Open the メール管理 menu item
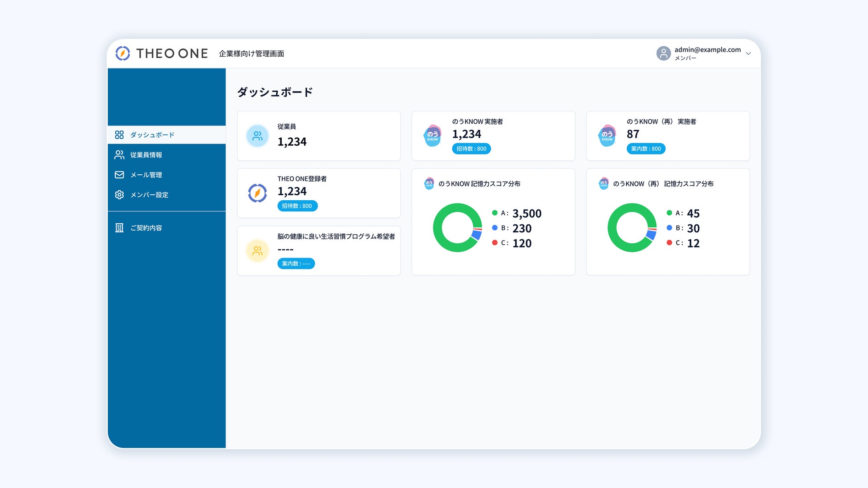The image size is (868, 488). pos(166,175)
